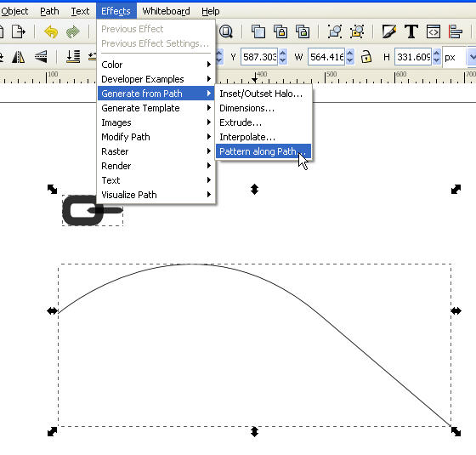Click the duplicate object icon
The image size is (476, 455).
click(258, 31)
